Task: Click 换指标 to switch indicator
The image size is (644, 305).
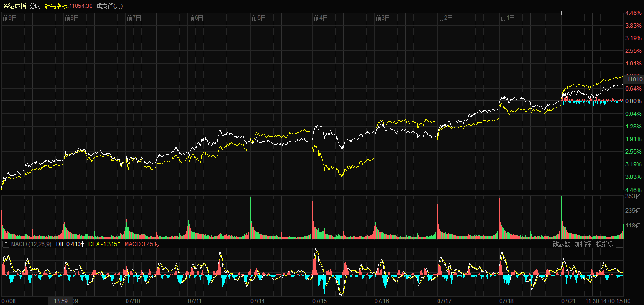Action: coord(604,244)
